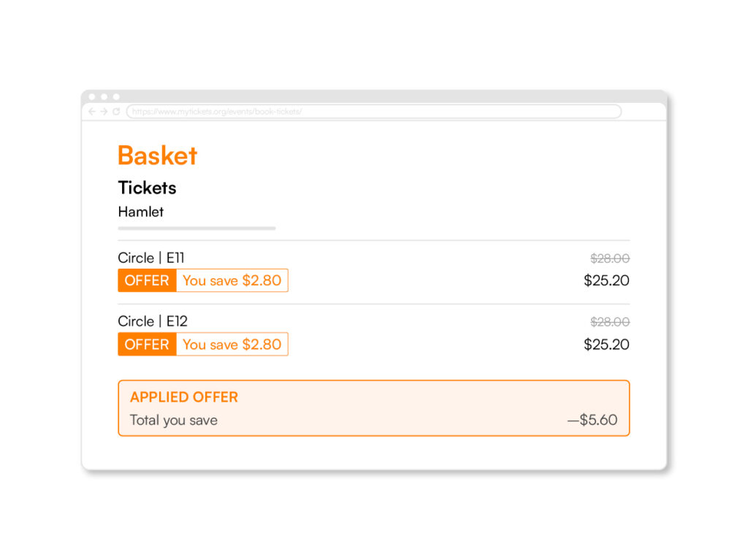The width and height of the screenshot is (748, 560).
Task: Click the Basket heading
Action: tap(158, 156)
